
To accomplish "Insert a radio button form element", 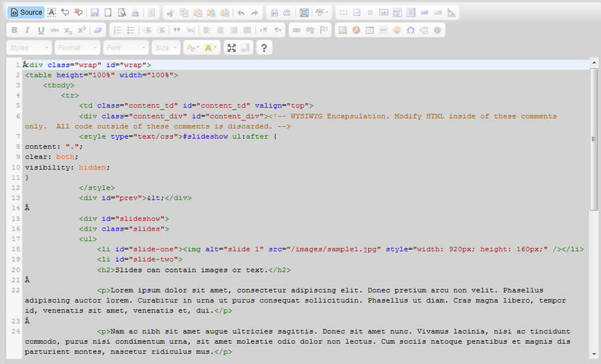I will click(370, 13).
